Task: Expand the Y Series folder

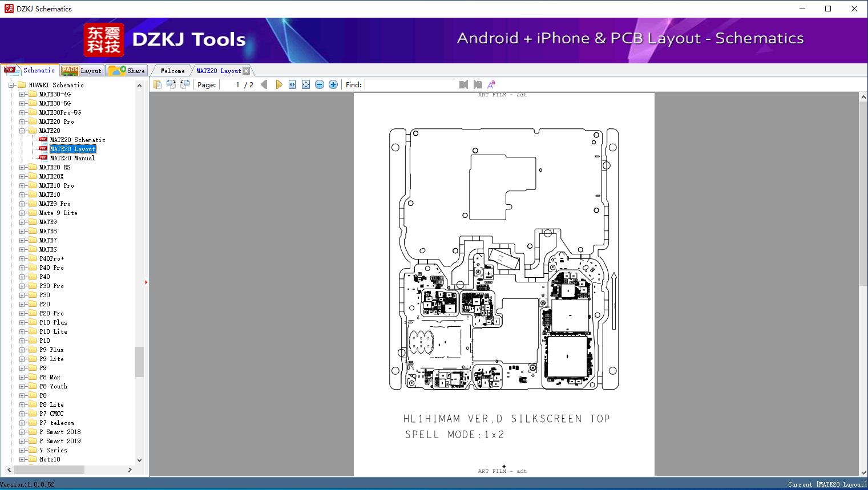Action: [x=22, y=450]
